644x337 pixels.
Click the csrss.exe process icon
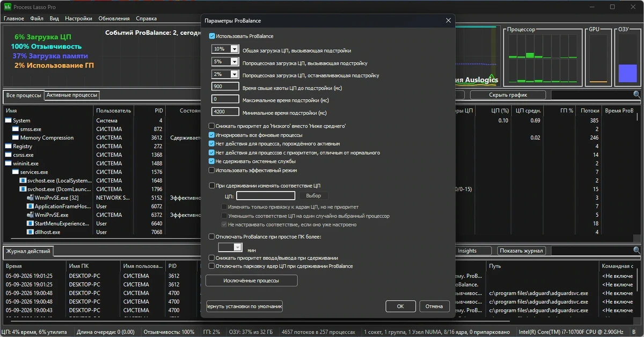pos(8,155)
